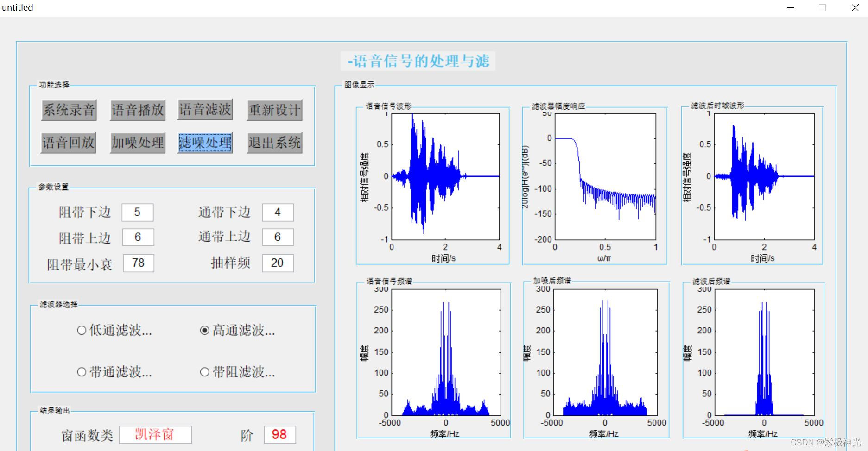The width and height of the screenshot is (868, 451).
Task: Click the 功能选择 panel label
Action: click(x=54, y=85)
